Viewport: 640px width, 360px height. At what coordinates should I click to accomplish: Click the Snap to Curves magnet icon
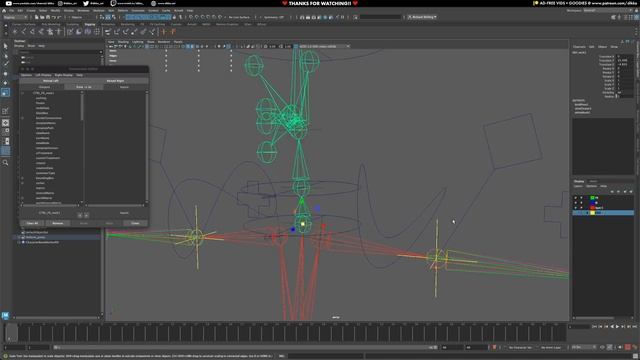coord(197,17)
